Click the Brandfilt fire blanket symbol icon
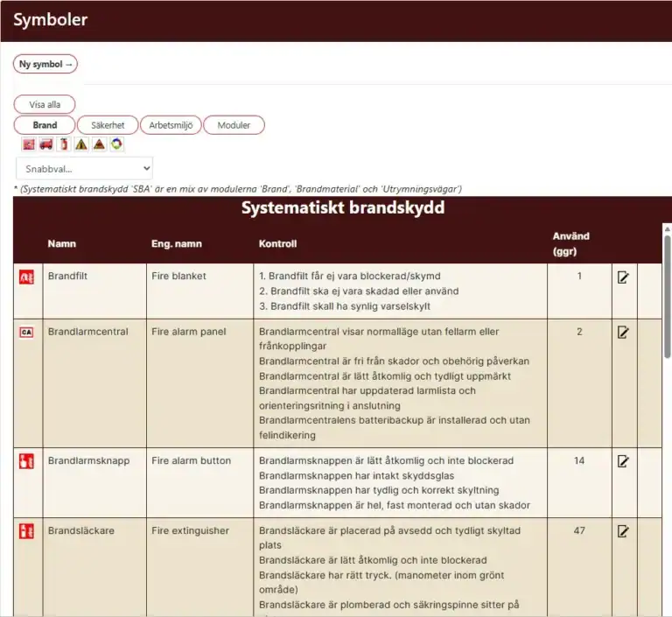This screenshot has height=617, width=672. [x=26, y=277]
